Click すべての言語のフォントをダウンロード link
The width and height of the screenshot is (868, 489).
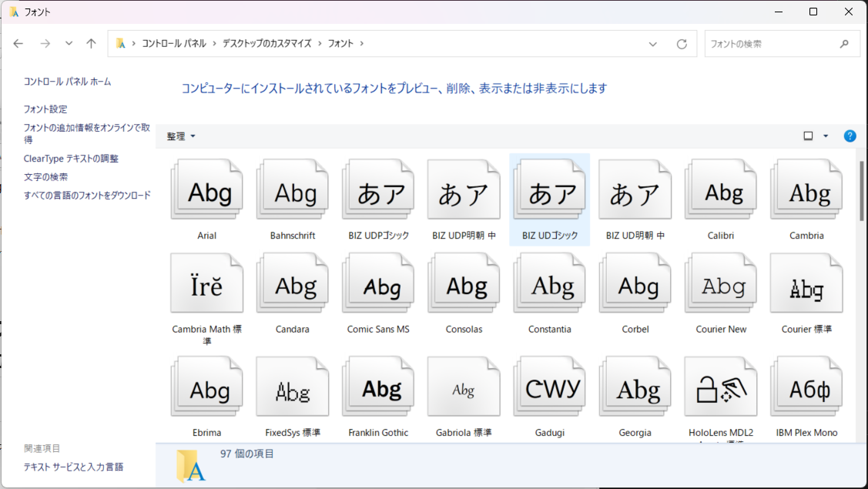click(x=87, y=195)
